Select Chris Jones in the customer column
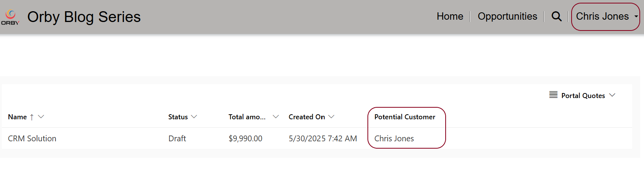The image size is (644, 188). tap(394, 139)
